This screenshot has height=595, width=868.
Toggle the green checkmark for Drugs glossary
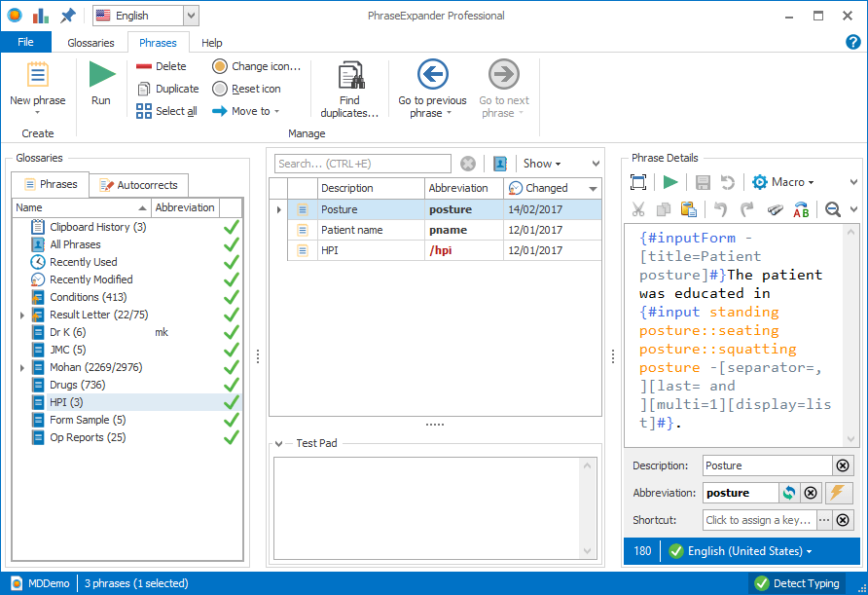coord(232,385)
